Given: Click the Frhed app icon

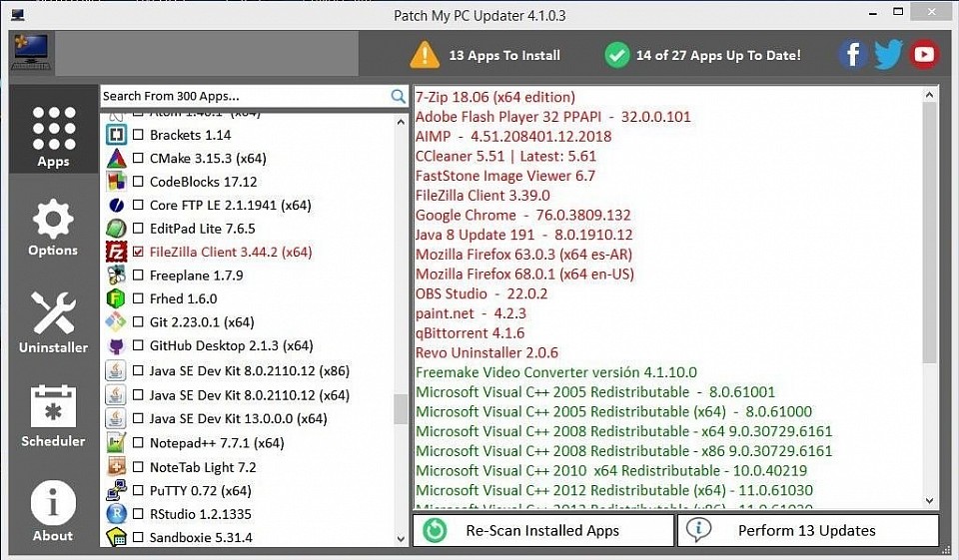Looking at the screenshot, I should point(116,298).
